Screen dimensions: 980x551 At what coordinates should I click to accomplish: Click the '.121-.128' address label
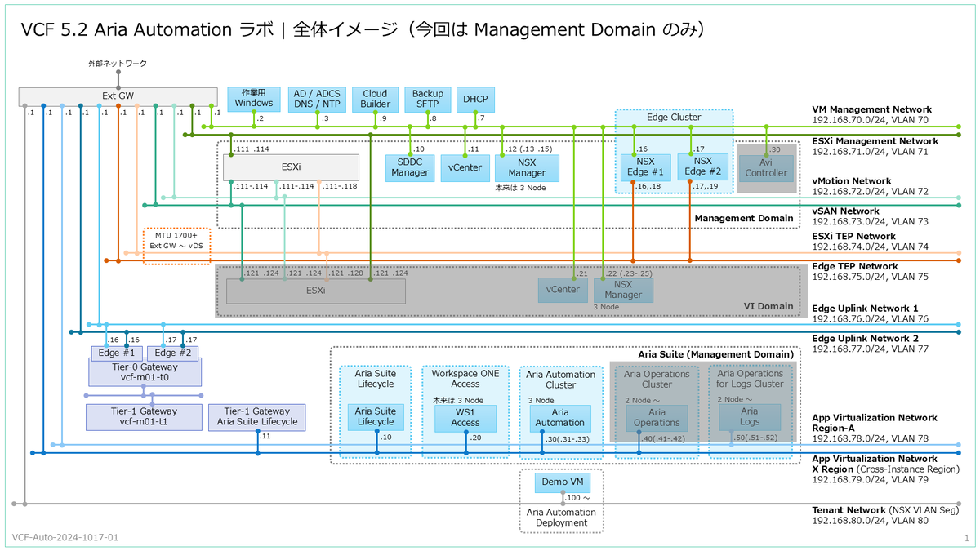point(345,273)
